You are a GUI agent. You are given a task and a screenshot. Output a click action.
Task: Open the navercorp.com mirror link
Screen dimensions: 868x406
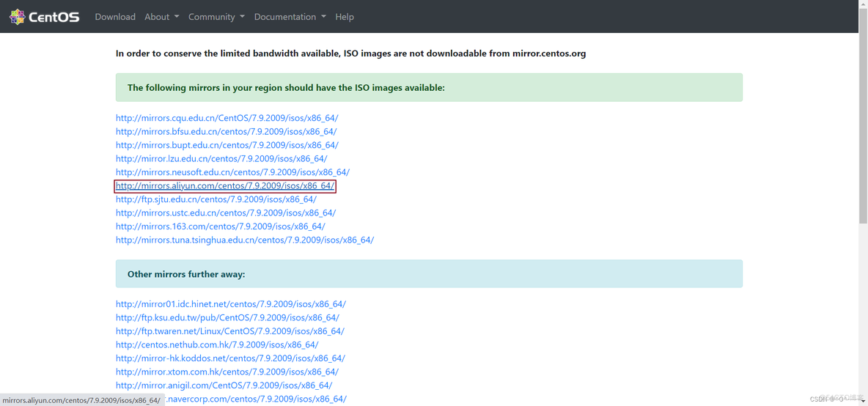[254, 399]
